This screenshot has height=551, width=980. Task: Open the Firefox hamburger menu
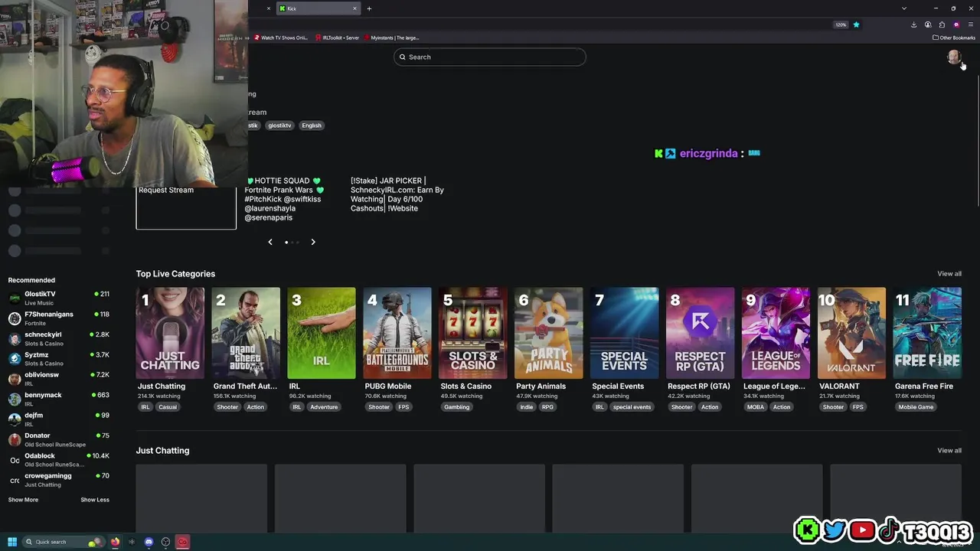point(971,24)
